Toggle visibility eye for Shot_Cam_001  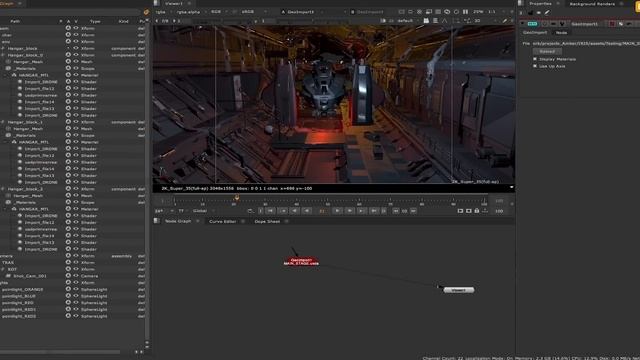76,276
